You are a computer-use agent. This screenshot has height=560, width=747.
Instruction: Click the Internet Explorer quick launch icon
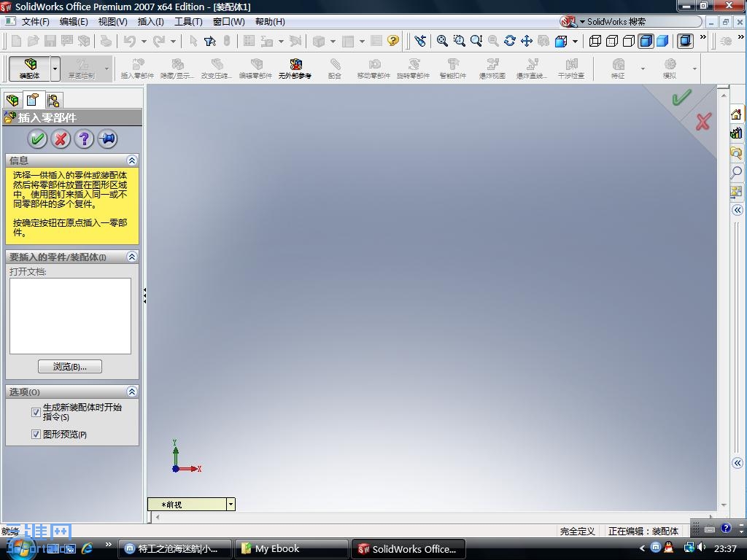tap(87, 548)
